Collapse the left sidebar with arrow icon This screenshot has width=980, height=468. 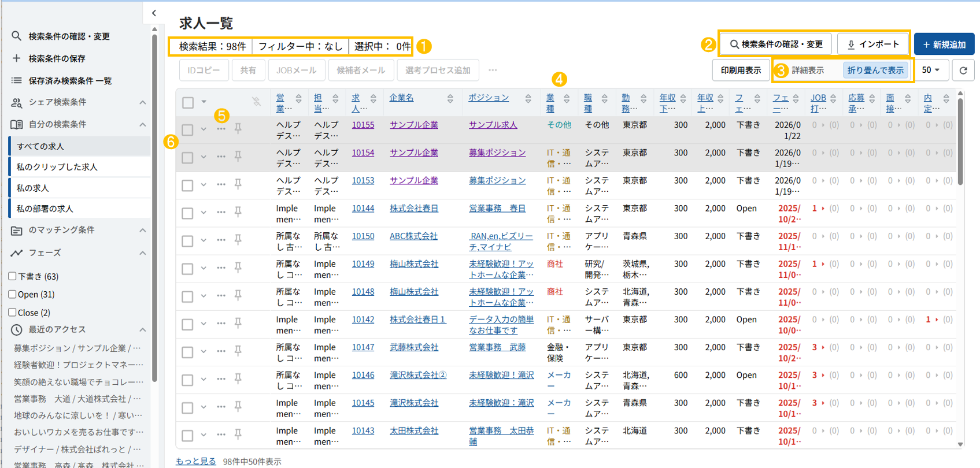point(154,13)
